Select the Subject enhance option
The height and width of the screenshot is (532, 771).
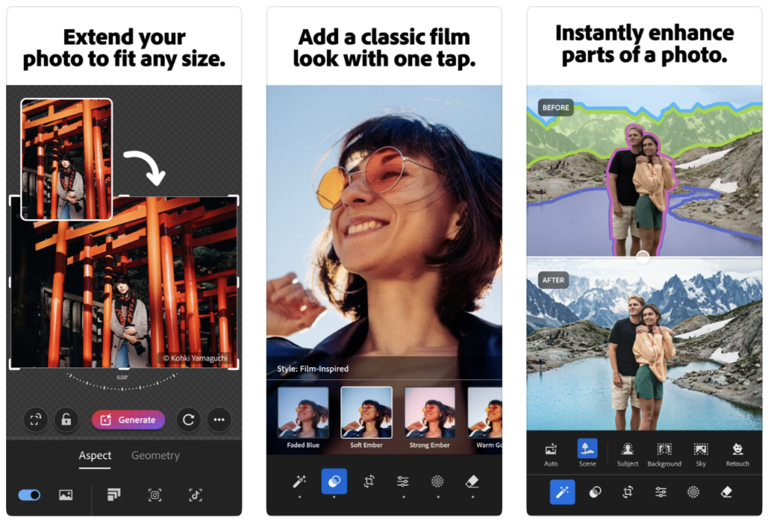click(627, 454)
